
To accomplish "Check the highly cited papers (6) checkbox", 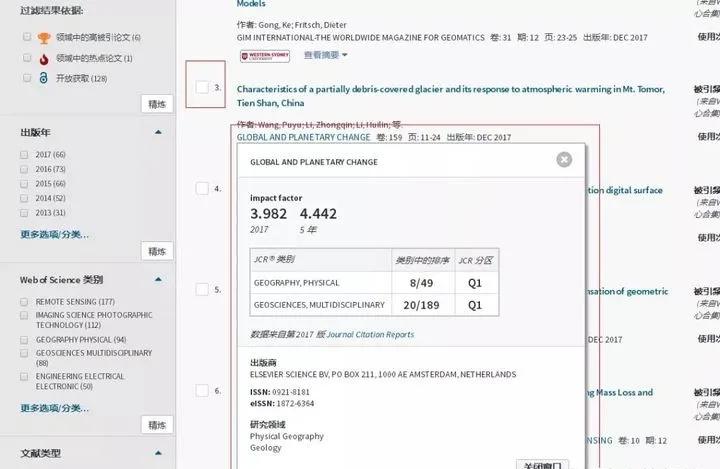I will click(x=27, y=37).
